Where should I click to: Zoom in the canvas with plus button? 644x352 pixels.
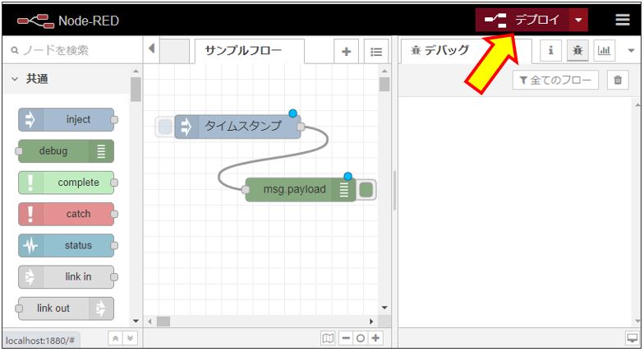tap(376, 338)
